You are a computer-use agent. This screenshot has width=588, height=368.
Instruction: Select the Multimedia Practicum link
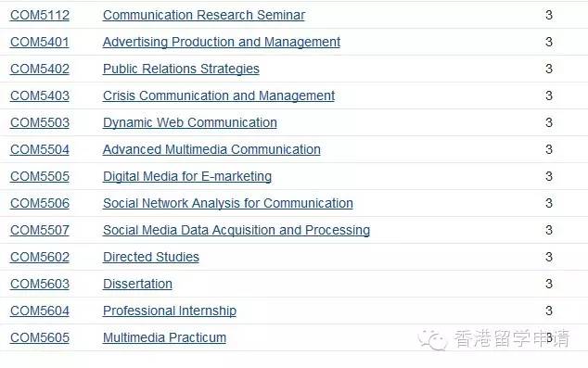165,338
